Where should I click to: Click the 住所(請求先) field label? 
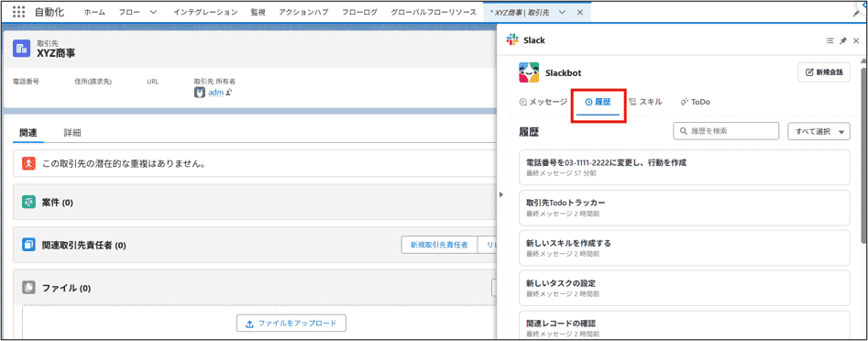93,82
